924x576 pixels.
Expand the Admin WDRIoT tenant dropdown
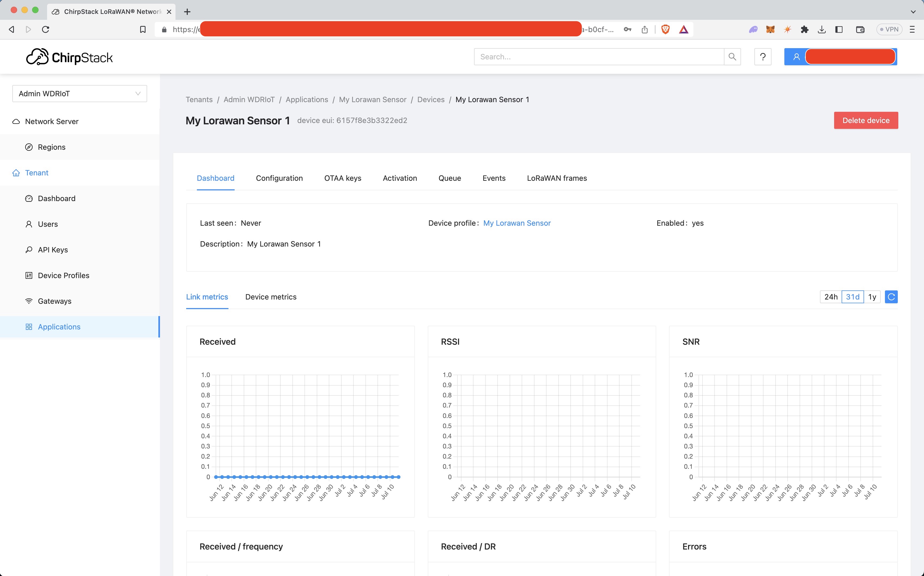point(79,94)
